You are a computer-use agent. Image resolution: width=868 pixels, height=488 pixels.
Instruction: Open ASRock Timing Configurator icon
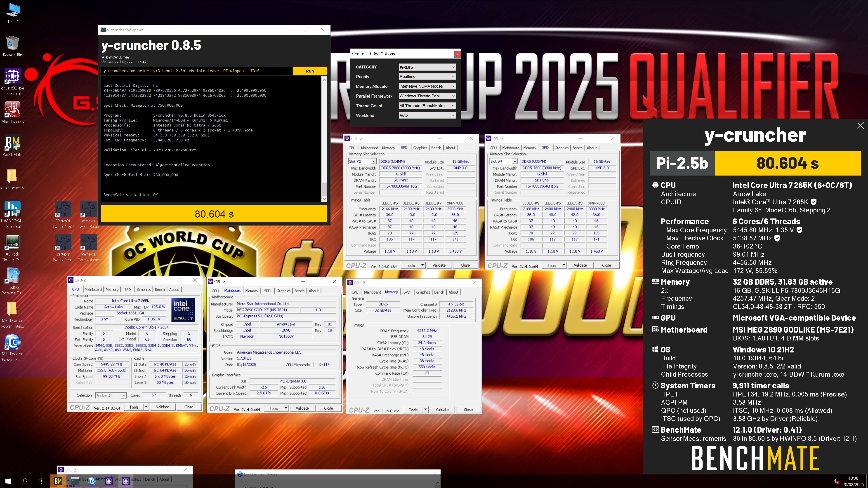click(x=12, y=248)
